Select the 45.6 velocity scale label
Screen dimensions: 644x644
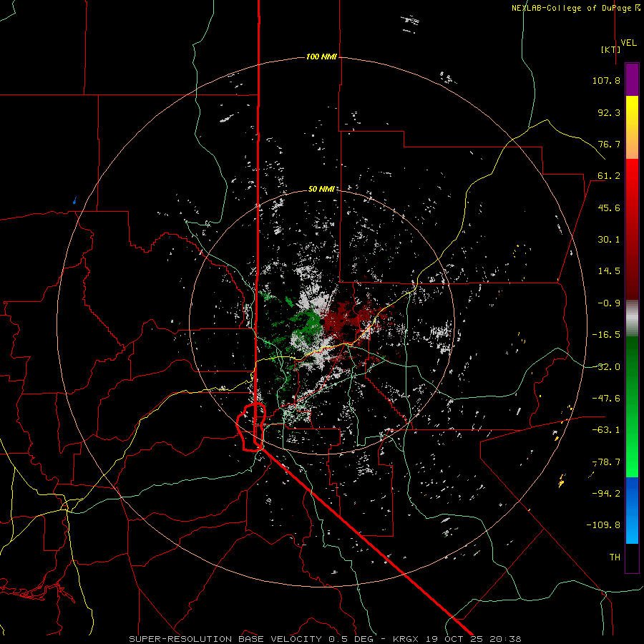pyautogui.click(x=609, y=208)
